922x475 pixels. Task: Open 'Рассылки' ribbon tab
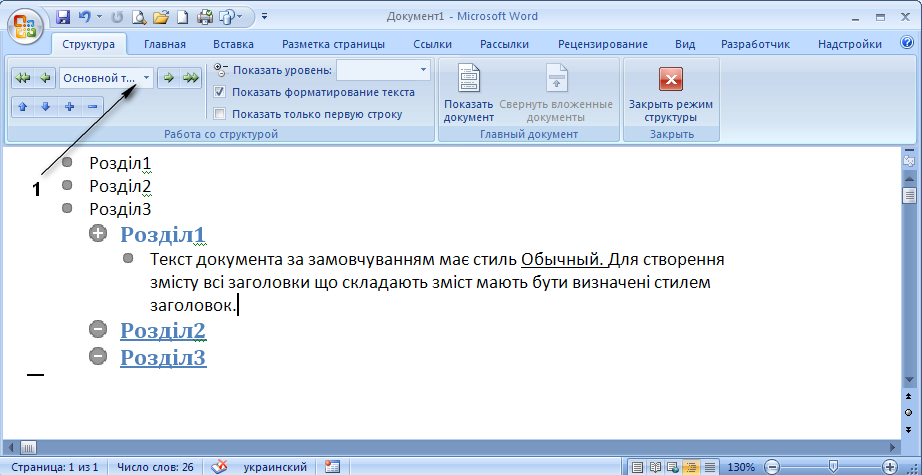[x=505, y=44]
